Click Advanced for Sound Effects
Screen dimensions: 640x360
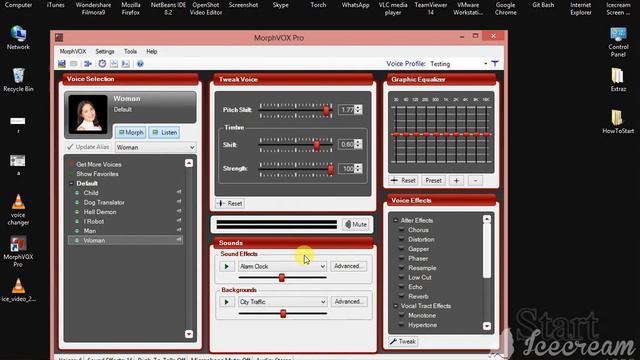(349, 266)
